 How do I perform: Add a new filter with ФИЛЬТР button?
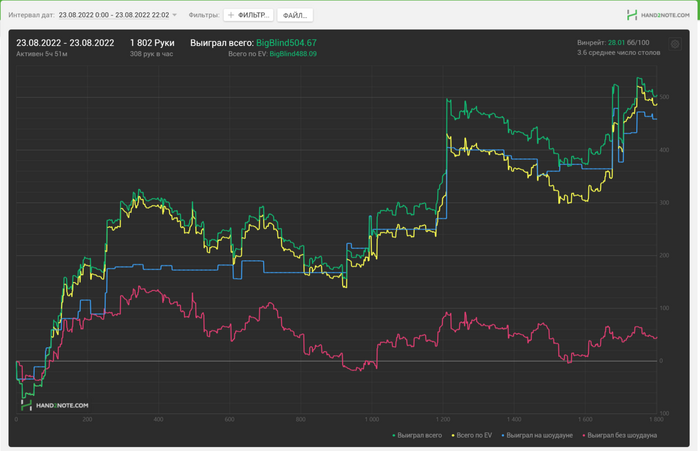coord(248,15)
